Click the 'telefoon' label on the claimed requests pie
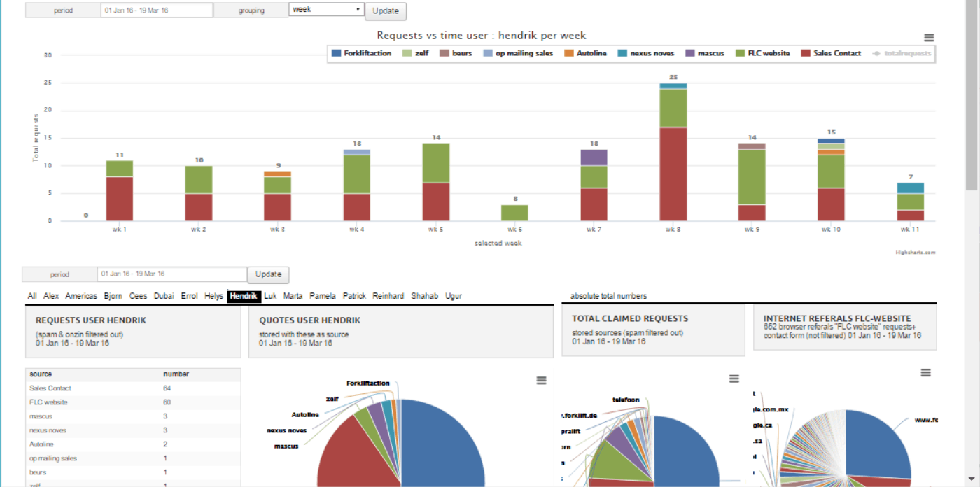This screenshot has width=980, height=487. [626, 400]
